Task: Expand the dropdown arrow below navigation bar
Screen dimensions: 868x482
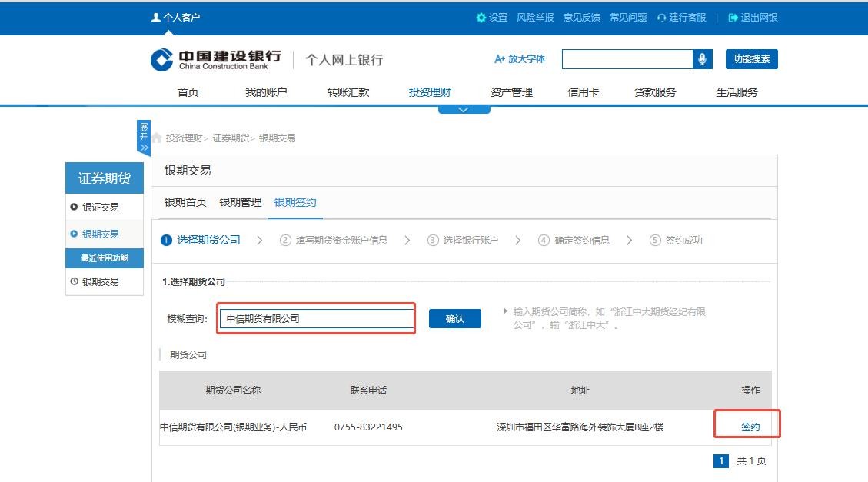Action: 464,110
